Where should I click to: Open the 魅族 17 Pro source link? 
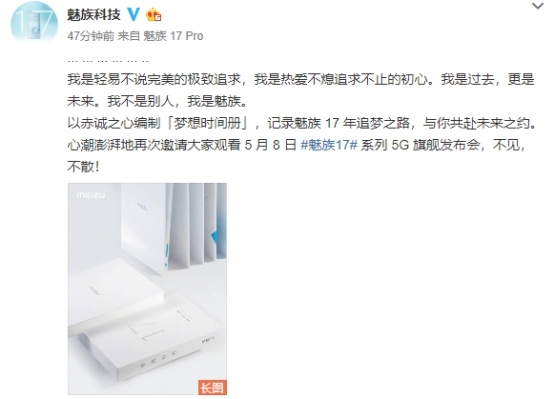click(x=173, y=36)
